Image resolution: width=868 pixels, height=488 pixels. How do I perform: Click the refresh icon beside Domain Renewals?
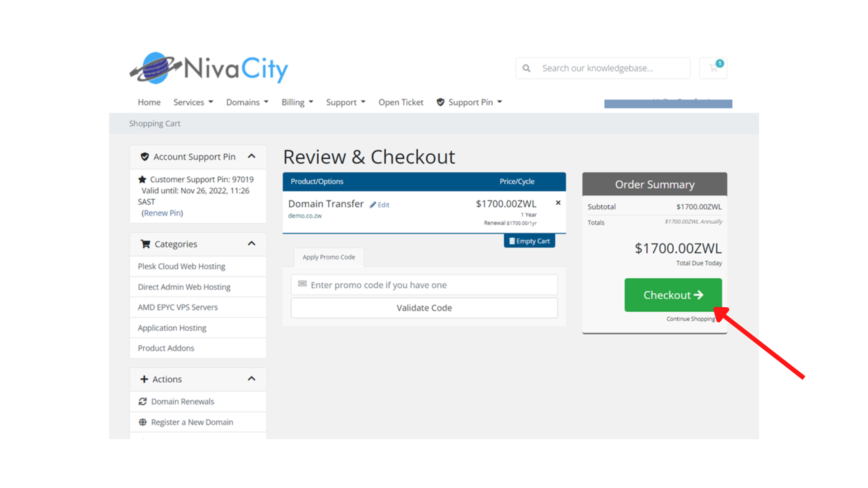coord(143,401)
